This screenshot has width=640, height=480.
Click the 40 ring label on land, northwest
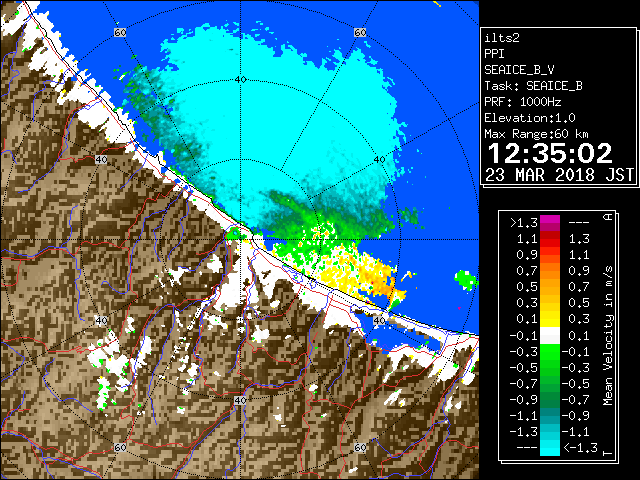[101, 160]
